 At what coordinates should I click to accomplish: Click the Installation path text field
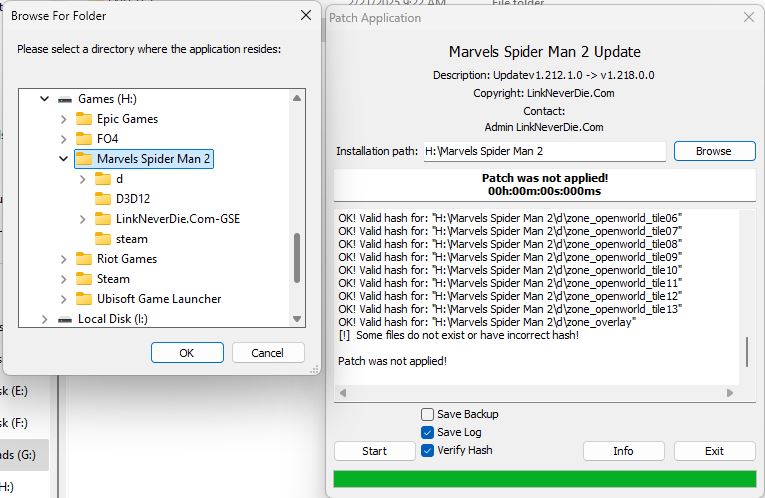543,151
